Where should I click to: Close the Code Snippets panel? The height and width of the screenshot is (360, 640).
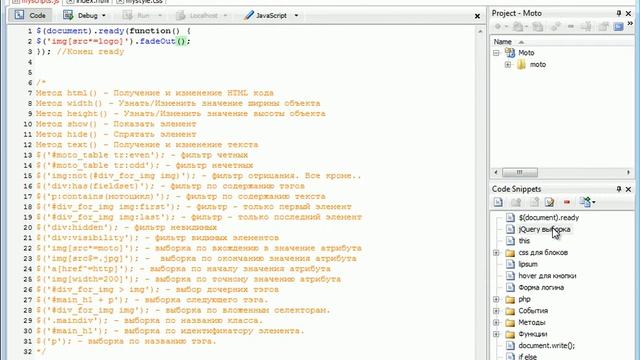[629, 189]
